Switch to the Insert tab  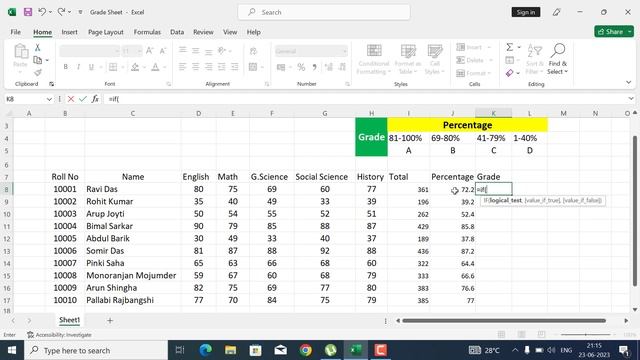[x=69, y=32]
